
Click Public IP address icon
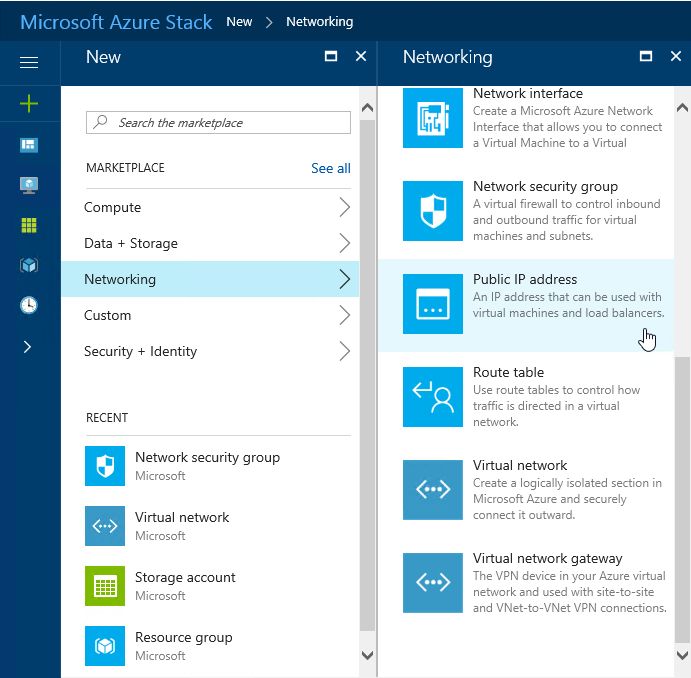433,304
